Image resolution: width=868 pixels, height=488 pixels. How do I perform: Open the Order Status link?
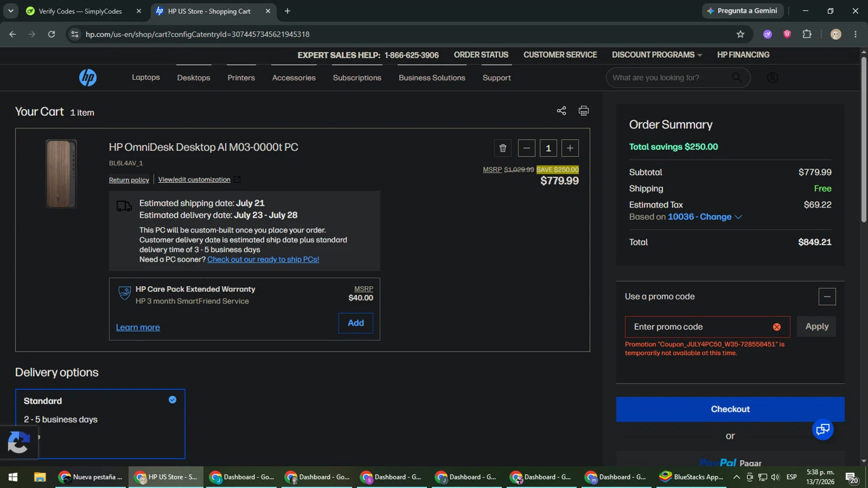point(481,55)
